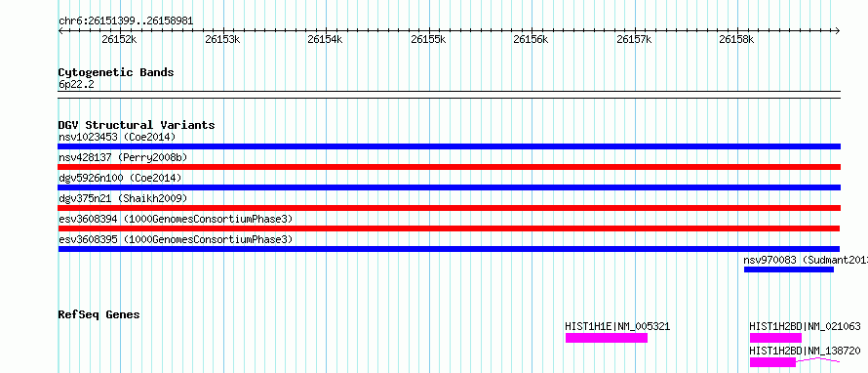
Task: Click the HIST1H2BD NM_138720 magenta gene block
Action: [x=772, y=362]
